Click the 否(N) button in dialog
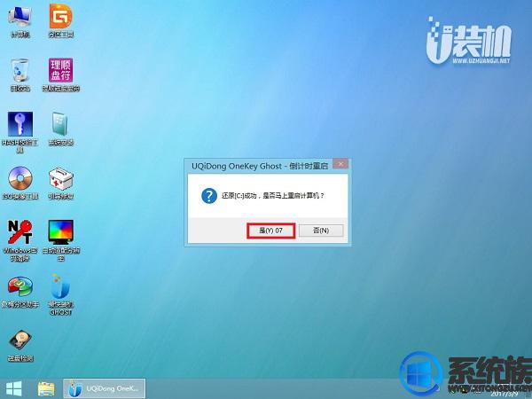 tap(321, 231)
